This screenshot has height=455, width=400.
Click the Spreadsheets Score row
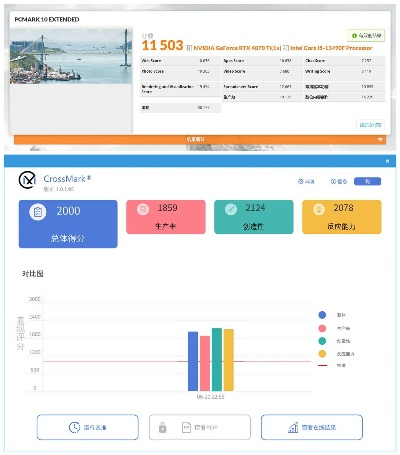pos(262,87)
